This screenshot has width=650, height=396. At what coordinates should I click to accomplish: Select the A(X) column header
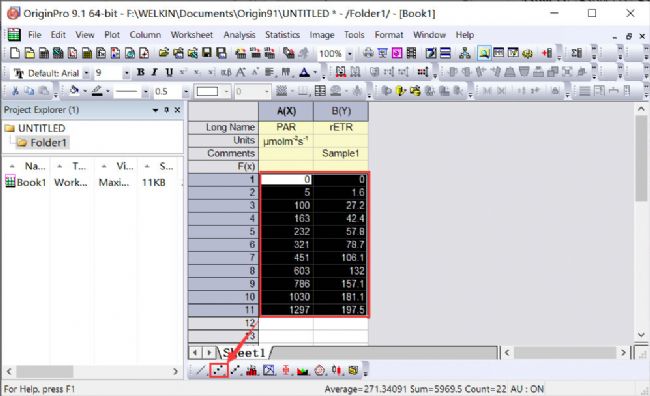pyautogui.click(x=286, y=111)
